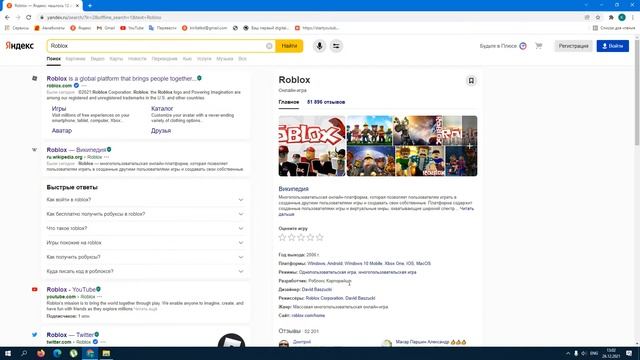Go back with the browser arrow

click(7, 17)
